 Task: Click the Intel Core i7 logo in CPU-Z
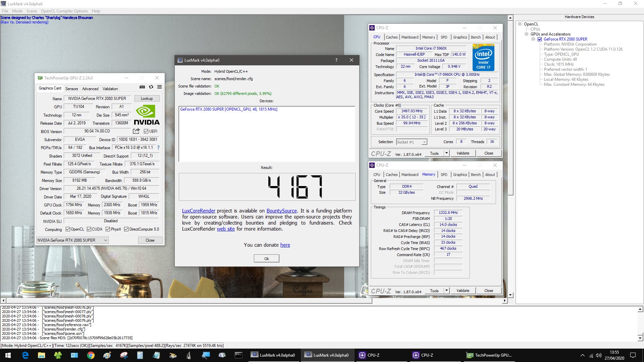(x=483, y=58)
